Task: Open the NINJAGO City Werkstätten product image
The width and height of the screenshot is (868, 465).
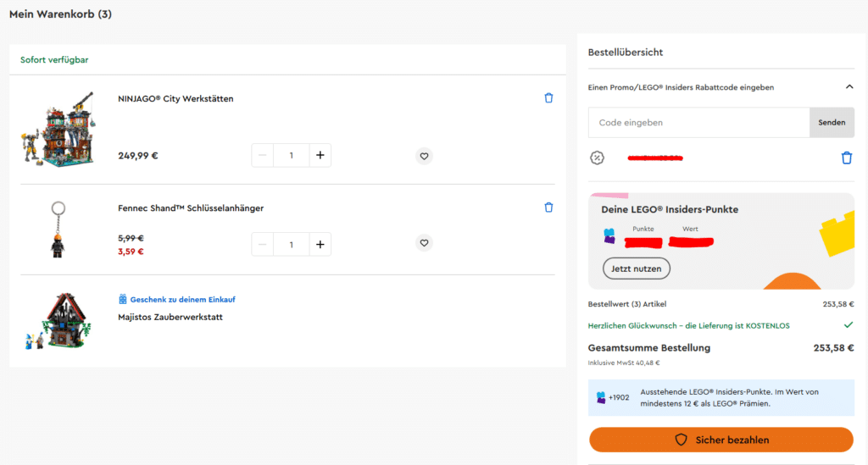Action: [x=58, y=130]
